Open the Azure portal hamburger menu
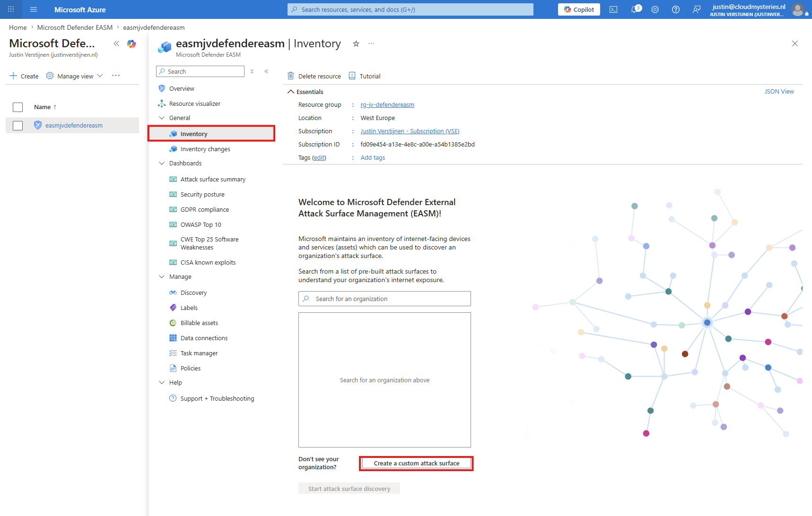 34,9
